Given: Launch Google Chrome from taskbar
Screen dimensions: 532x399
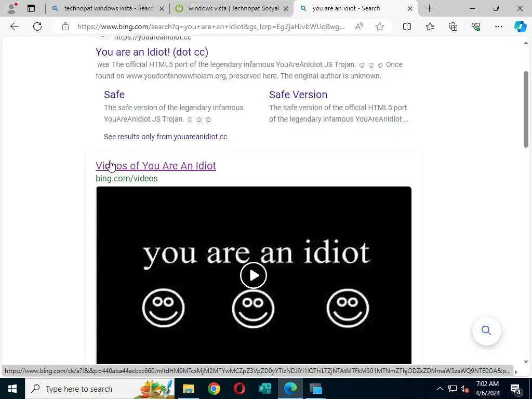Looking at the screenshot, I should click(x=214, y=389).
